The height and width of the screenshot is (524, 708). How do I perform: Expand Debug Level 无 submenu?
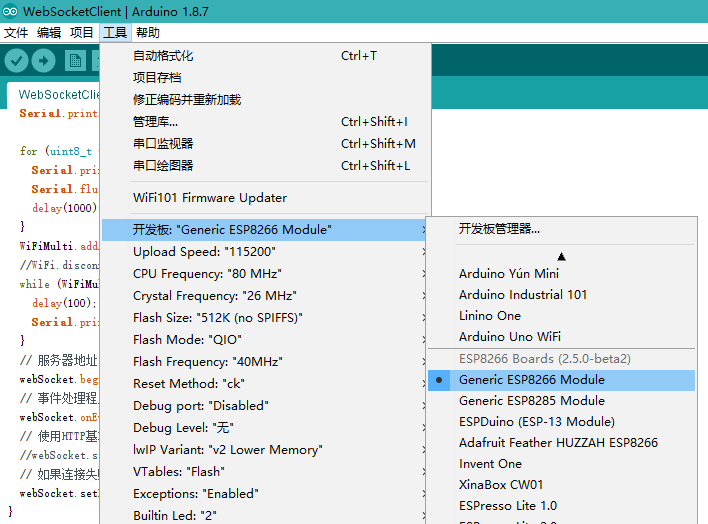[x=265, y=428]
